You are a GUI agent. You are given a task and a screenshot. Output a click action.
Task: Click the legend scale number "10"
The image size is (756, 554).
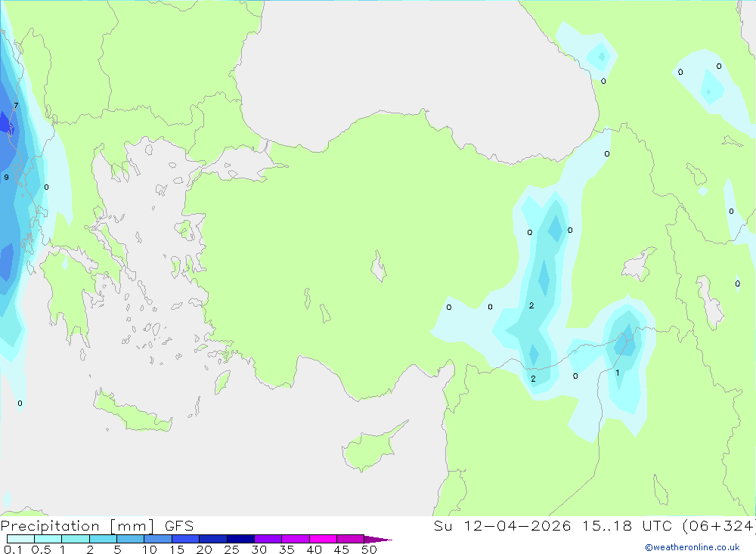(x=150, y=549)
